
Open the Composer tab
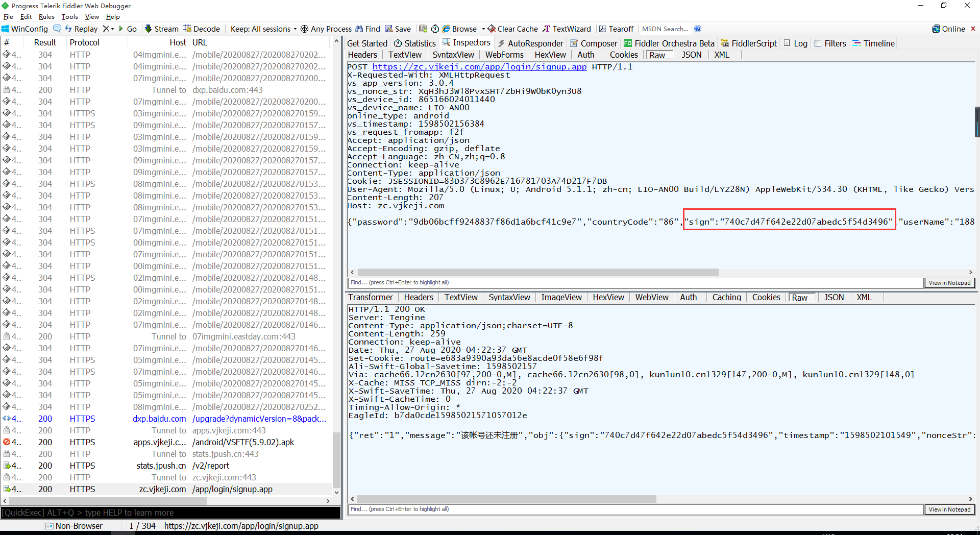594,43
